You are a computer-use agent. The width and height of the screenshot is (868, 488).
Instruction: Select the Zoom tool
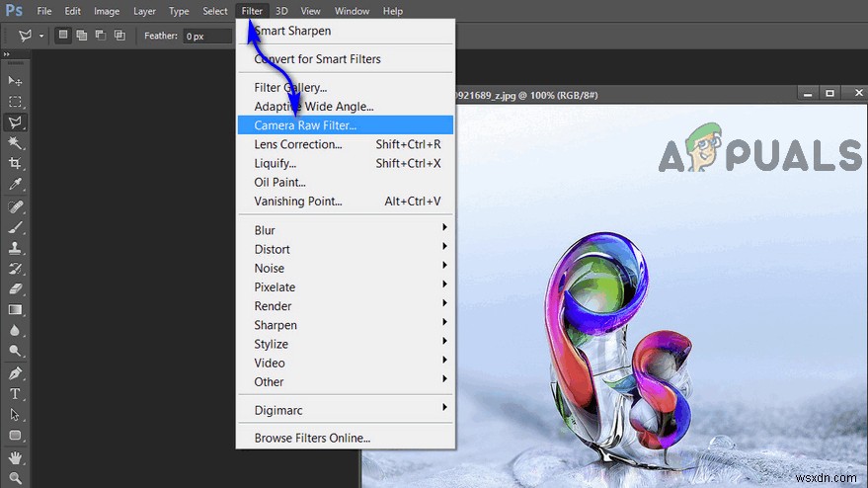(15, 478)
